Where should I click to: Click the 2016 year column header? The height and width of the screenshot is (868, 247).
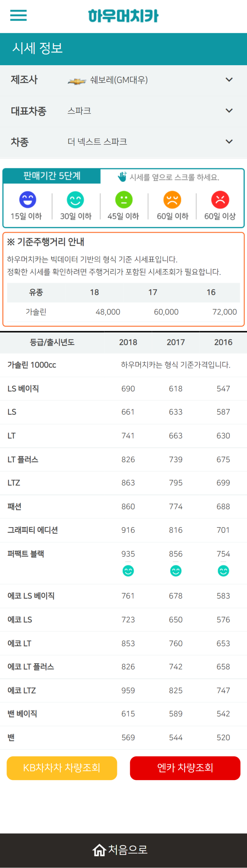223,342
